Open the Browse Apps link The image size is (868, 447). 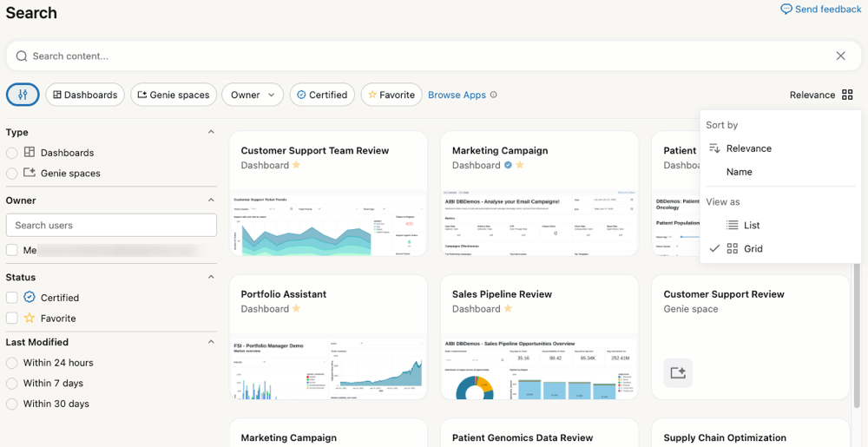pos(457,95)
